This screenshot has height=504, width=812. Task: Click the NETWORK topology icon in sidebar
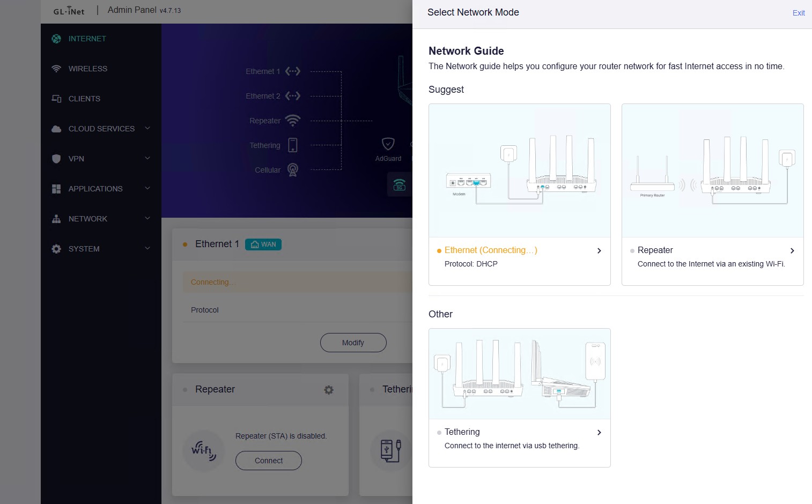pyautogui.click(x=56, y=219)
